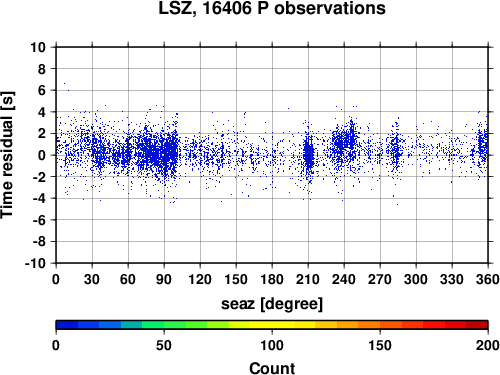The height and width of the screenshot is (375, 500).
Task: Click the y-axis tick label -10
Action: pos(35,263)
